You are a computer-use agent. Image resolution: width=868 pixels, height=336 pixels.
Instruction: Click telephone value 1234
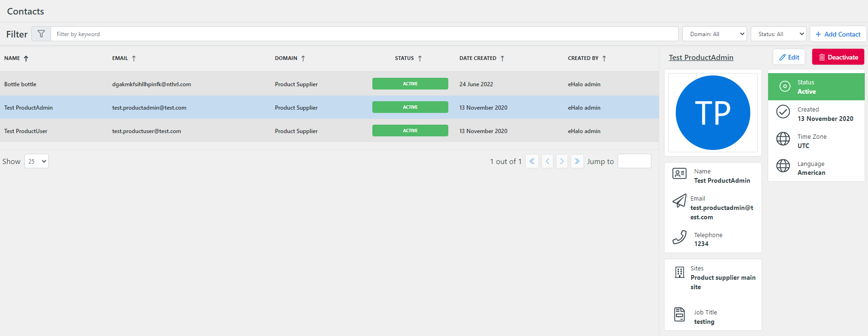[701, 244]
